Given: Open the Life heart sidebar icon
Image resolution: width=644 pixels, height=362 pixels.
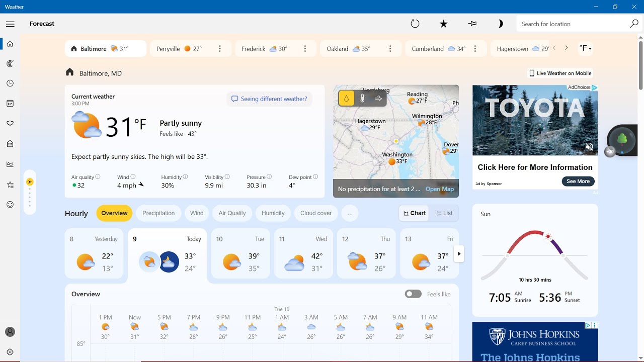Looking at the screenshot, I should pyautogui.click(x=10, y=124).
